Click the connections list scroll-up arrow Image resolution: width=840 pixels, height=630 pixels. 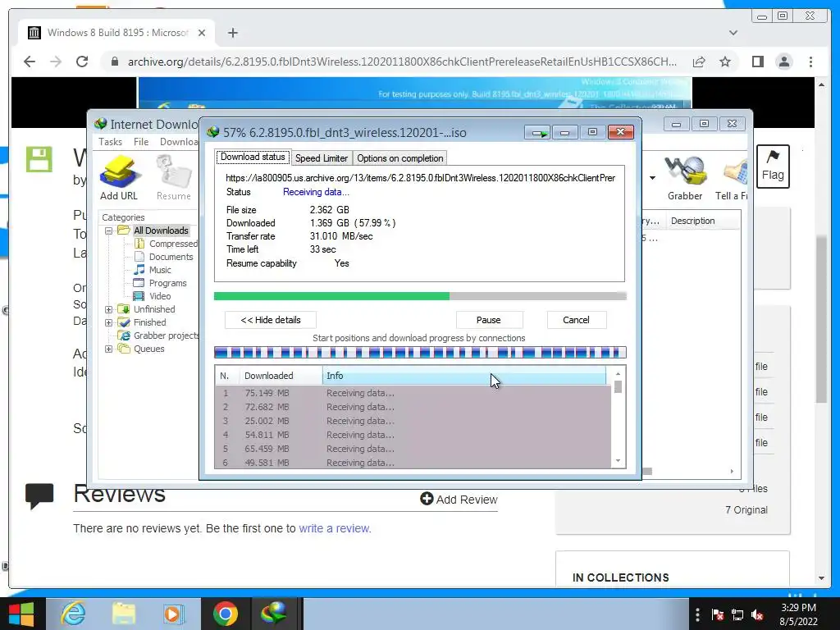pyautogui.click(x=619, y=373)
